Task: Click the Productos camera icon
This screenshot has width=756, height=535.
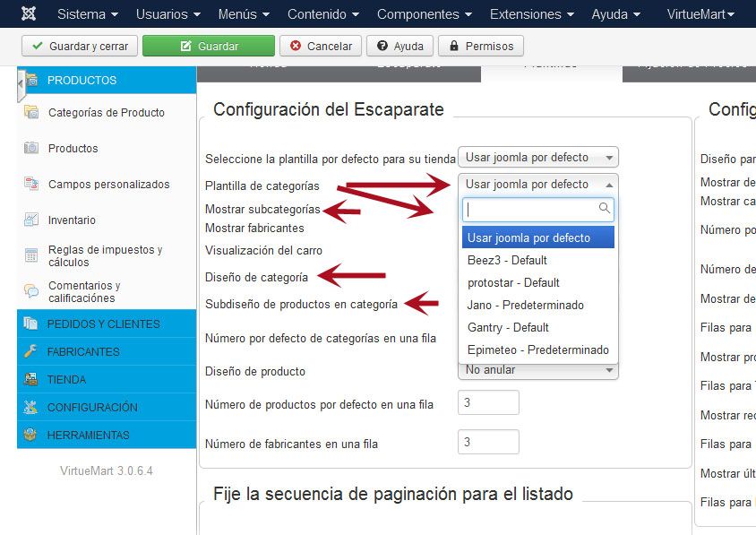Action: [31, 148]
